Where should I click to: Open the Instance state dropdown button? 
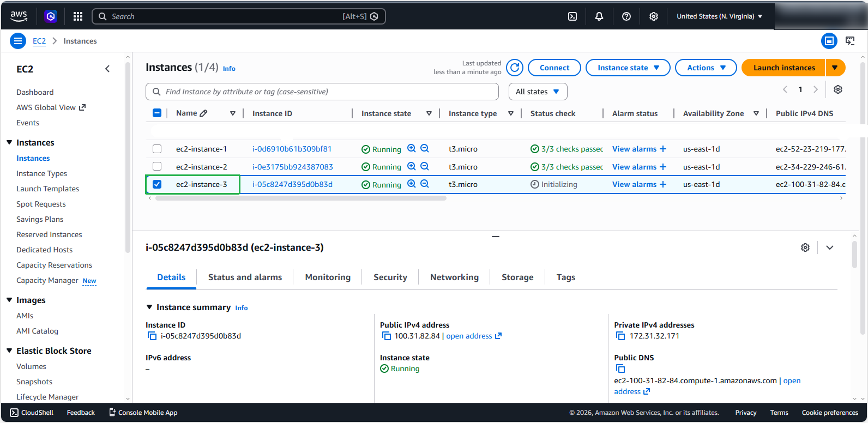click(x=628, y=68)
